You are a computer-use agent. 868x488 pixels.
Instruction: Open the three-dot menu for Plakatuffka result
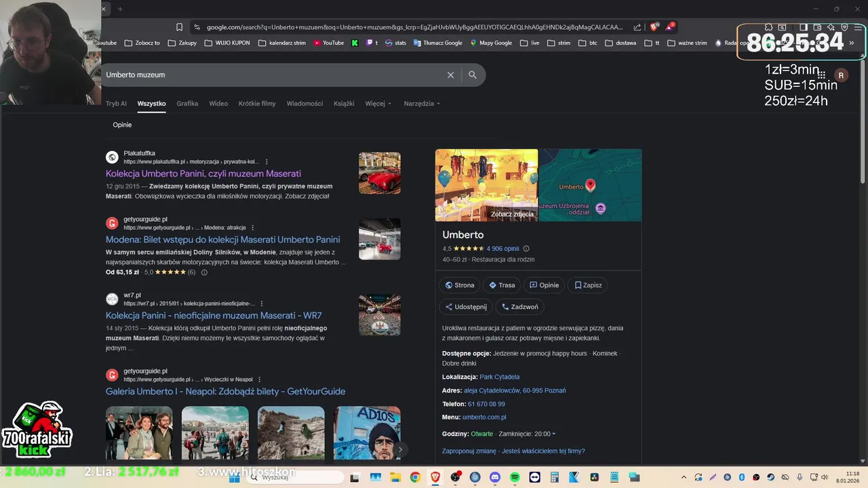pos(267,162)
